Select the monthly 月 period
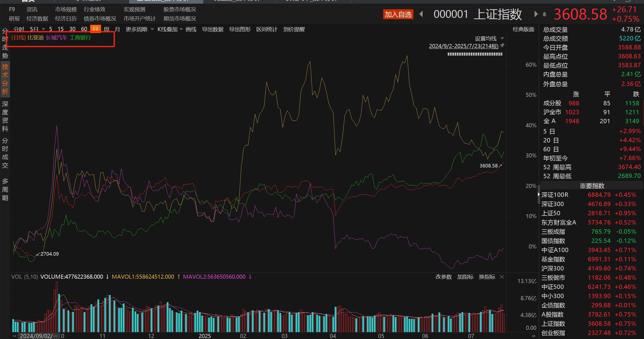This screenshot has width=644, height=339. click(117, 29)
